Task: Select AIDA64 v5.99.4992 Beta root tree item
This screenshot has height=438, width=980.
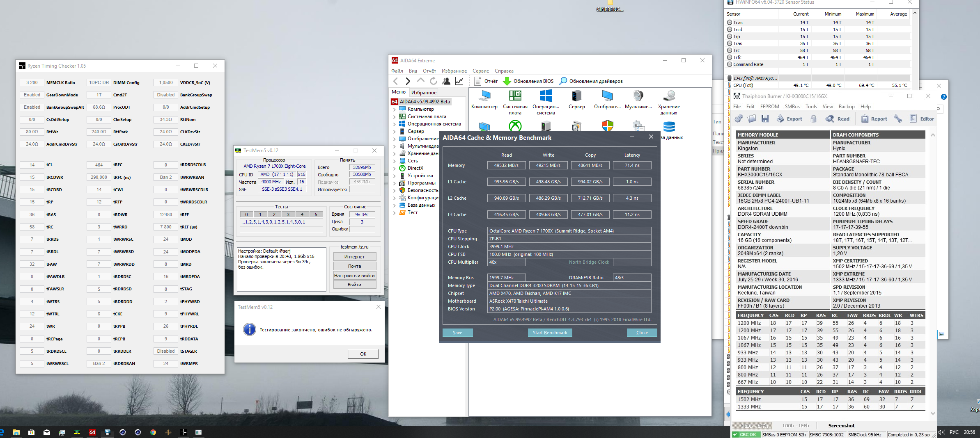Action: 421,102
